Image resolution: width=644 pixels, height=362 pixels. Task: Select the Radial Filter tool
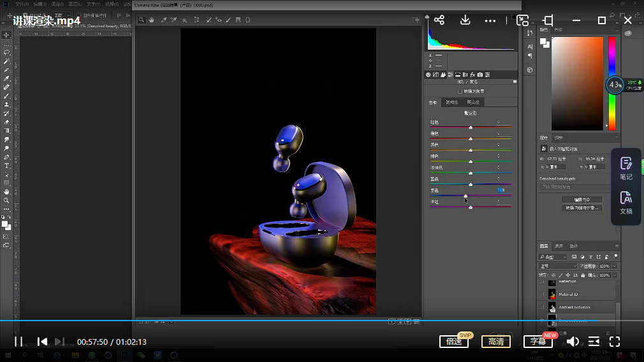click(x=247, y=20)
